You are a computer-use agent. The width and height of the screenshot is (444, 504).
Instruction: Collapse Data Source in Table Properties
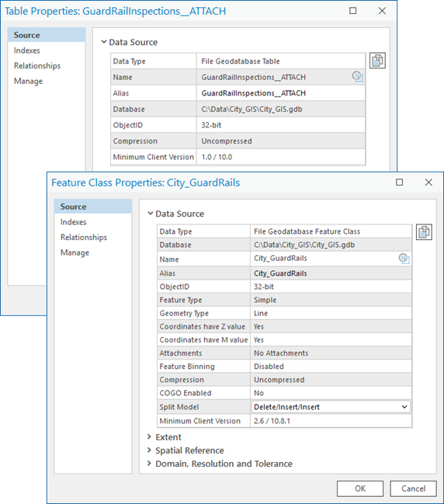point(103,42)
